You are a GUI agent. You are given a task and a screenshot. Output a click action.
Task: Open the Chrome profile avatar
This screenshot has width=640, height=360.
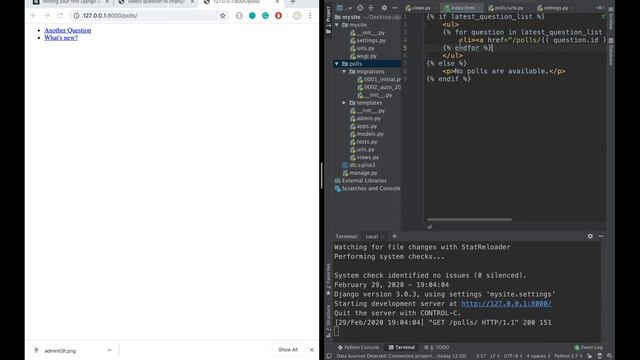[x=297, y=16]
